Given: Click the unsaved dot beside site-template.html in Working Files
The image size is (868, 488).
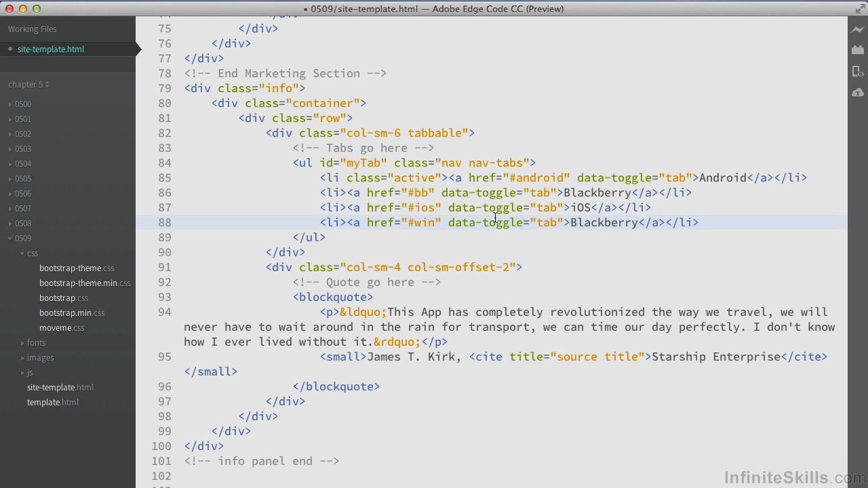Looking at the screenshot, I should [x=10, y=49].
